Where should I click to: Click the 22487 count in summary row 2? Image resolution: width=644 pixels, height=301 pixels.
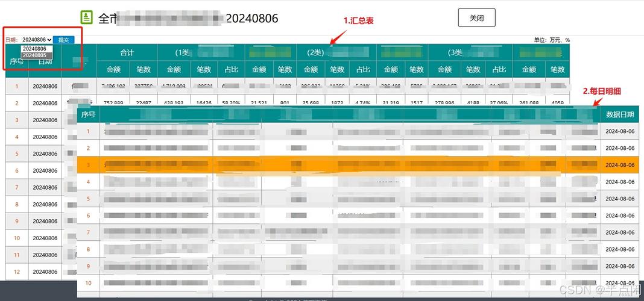144,103
